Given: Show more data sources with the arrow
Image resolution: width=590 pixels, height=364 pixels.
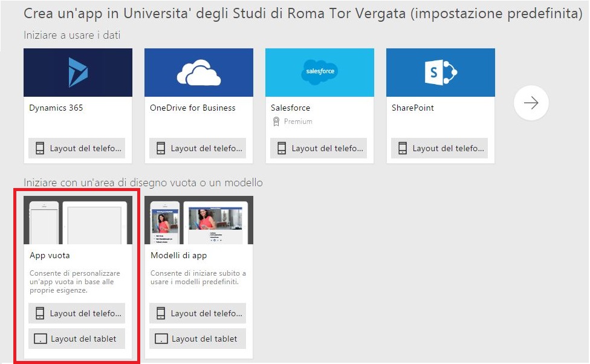Looking at the screenshot, I should coord(531,103).
